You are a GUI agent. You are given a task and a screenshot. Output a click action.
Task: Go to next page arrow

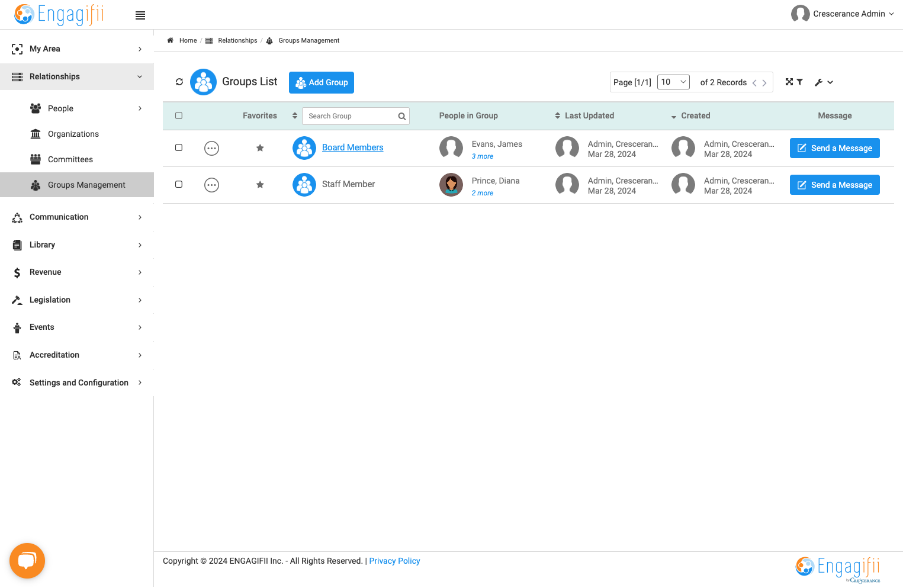pyautogui.click(x=764, y=83)
